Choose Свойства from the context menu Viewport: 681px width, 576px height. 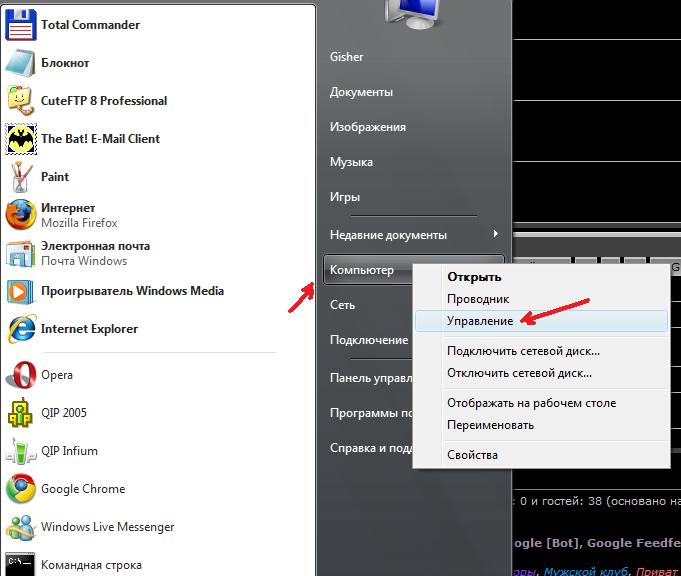(472, 455)
